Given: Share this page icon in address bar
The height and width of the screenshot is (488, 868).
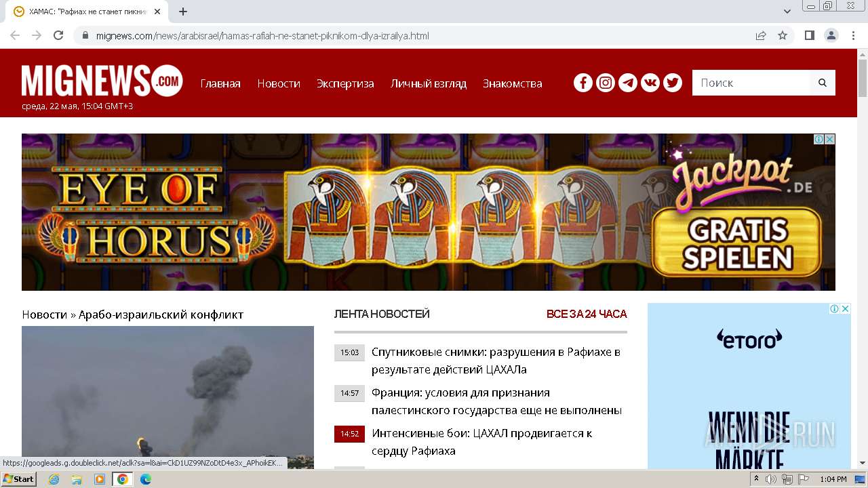Looking at the screenshot, I should [761, 35].
